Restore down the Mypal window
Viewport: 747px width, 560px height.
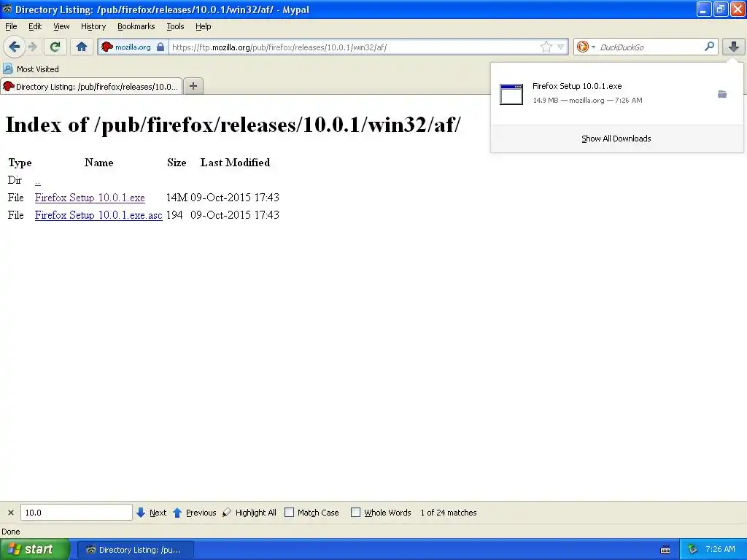[x=720, y=9]
